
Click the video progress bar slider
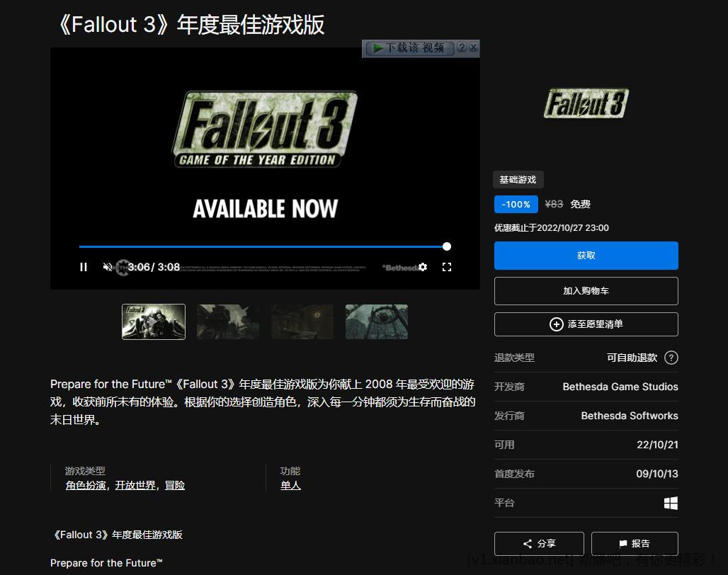point(262,247)
